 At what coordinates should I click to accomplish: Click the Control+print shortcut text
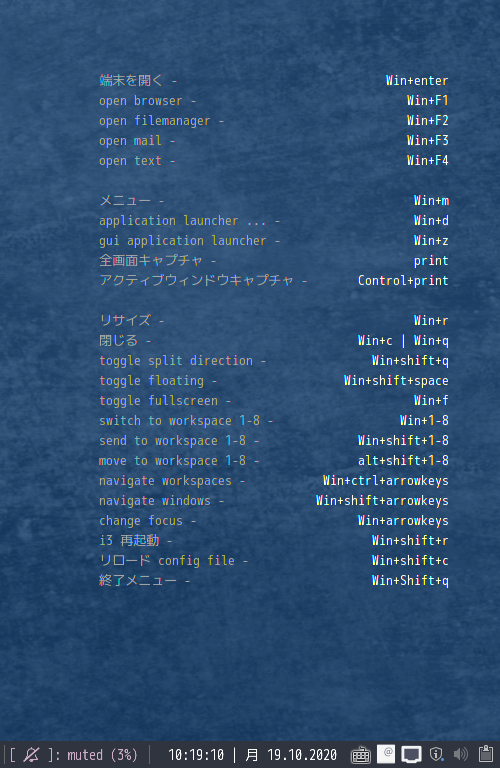point(403,281)
